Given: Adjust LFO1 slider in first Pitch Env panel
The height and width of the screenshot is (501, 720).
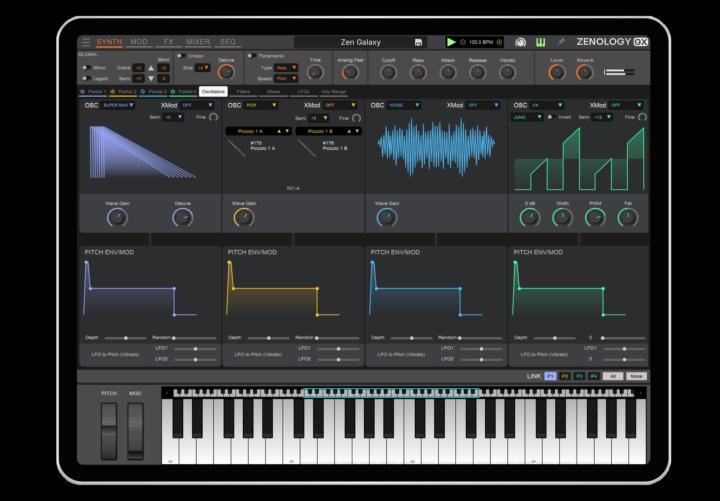Looking at the screenshot, I should (x=195, y=349).
